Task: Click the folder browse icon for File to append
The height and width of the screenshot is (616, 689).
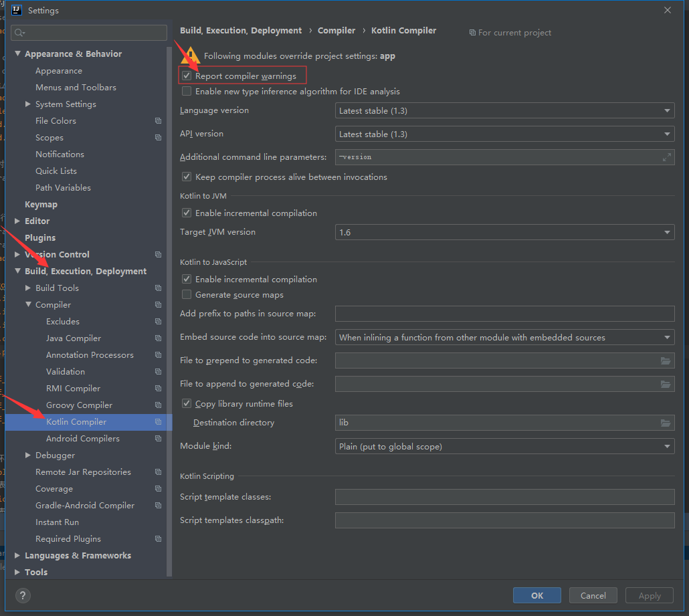Action: [x=666, y=384]
